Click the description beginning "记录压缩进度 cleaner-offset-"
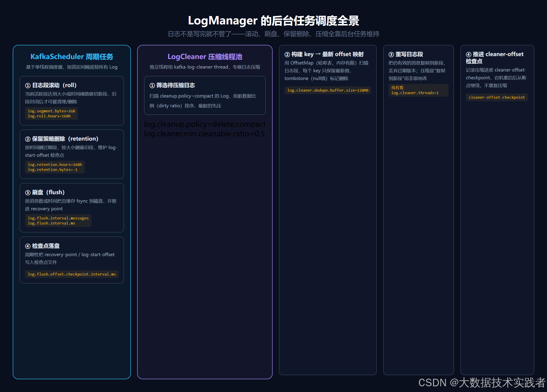 pos(496,78)
